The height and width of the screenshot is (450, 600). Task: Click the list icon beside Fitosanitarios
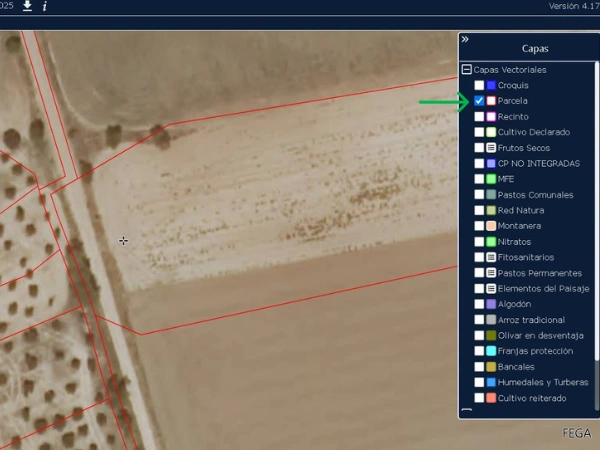[491, 257]
